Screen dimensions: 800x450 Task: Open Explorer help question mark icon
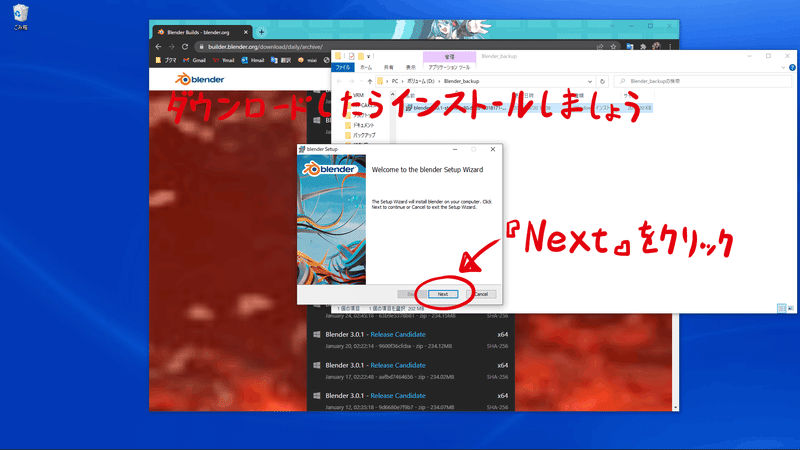pos(792,67)
